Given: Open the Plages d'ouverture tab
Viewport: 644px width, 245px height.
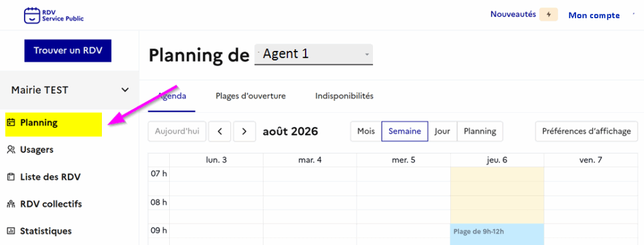Looking at the screenshot, I should click(250, 96).
